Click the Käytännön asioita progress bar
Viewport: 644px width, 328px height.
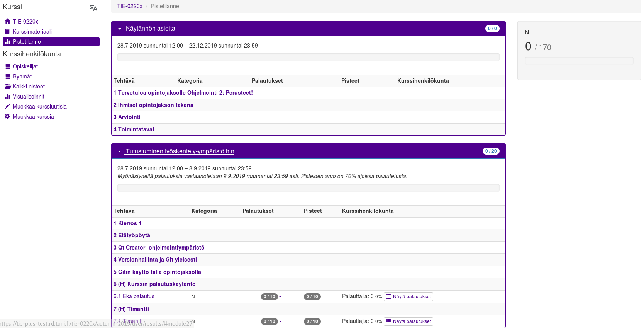click(308, 57)
